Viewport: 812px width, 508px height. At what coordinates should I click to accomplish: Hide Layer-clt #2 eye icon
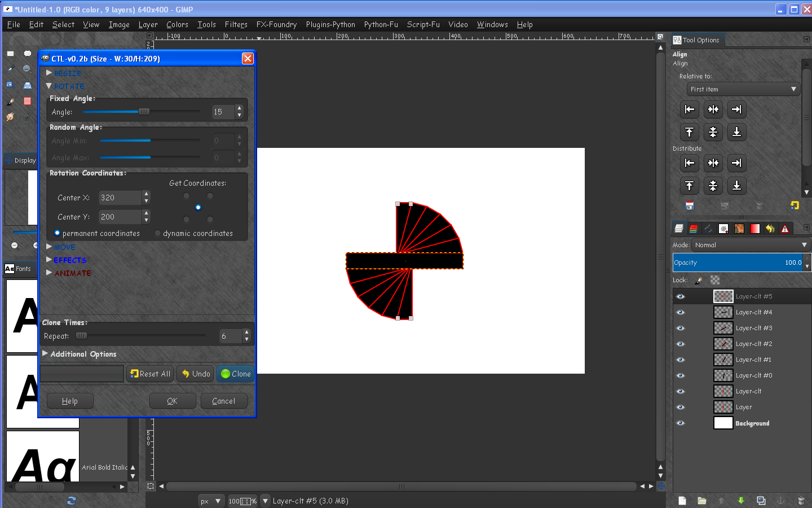pyautogui.click(x=681, y=344)
